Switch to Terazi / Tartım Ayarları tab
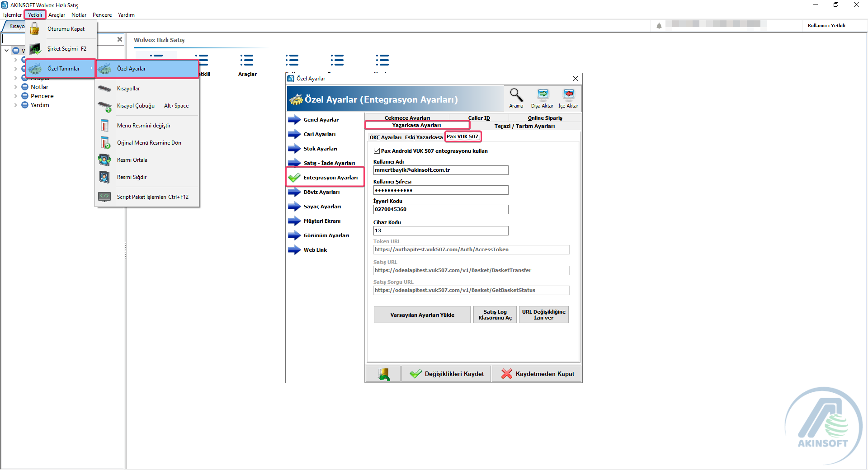The height and width of the screenshot is (470, 868). click(524, 126)
